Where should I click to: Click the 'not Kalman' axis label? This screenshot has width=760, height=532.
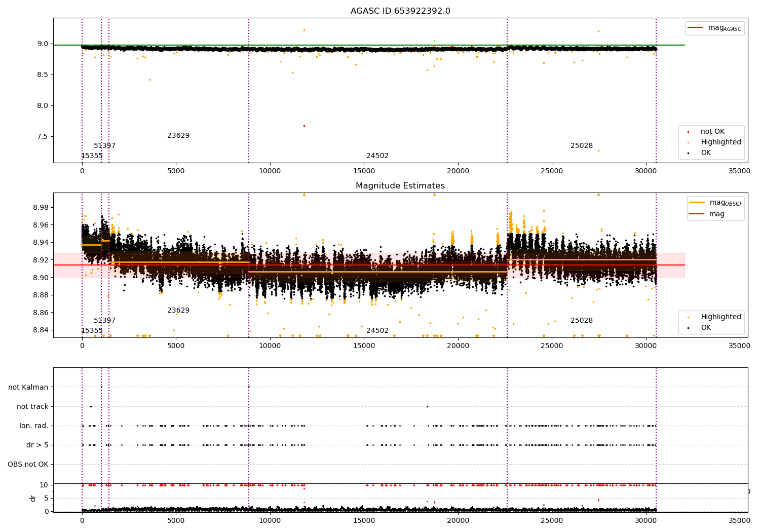click(x=28, y=387)
